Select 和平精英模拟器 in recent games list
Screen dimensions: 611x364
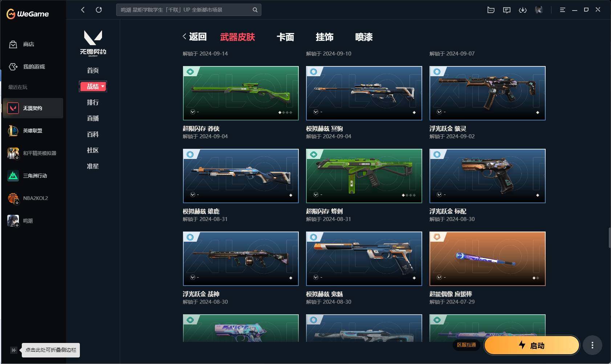(x=33, y=153)
